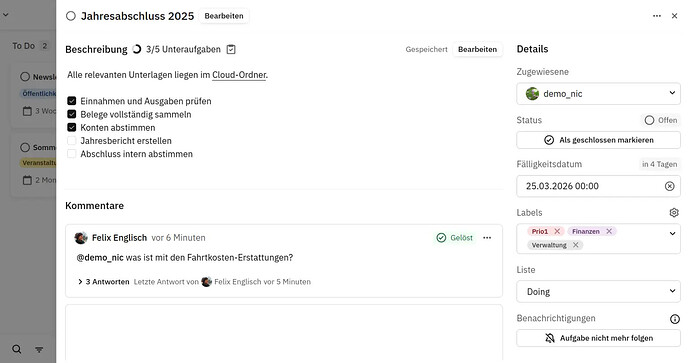Click the task completion circle beside Jahresabschluss 2025
Image resolution: width=690 pixels, height=363 pixels.
(x=70, y=16)
